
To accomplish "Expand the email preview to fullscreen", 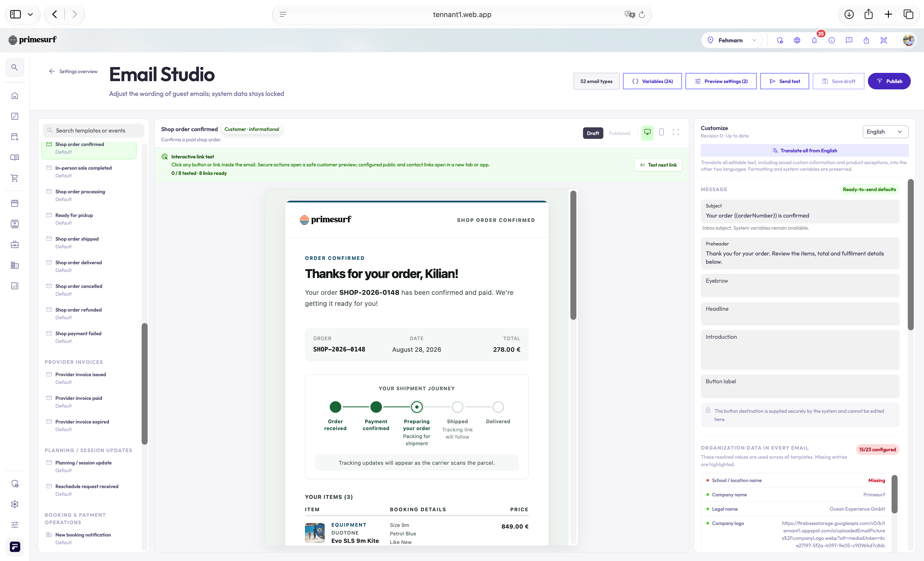I will (x=676, y=132).
